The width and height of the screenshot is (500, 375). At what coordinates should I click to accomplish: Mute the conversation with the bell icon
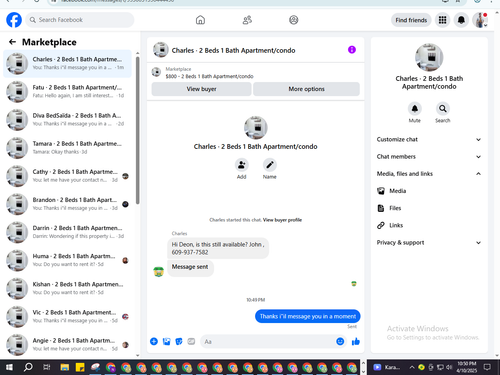[x=415, y=109]
